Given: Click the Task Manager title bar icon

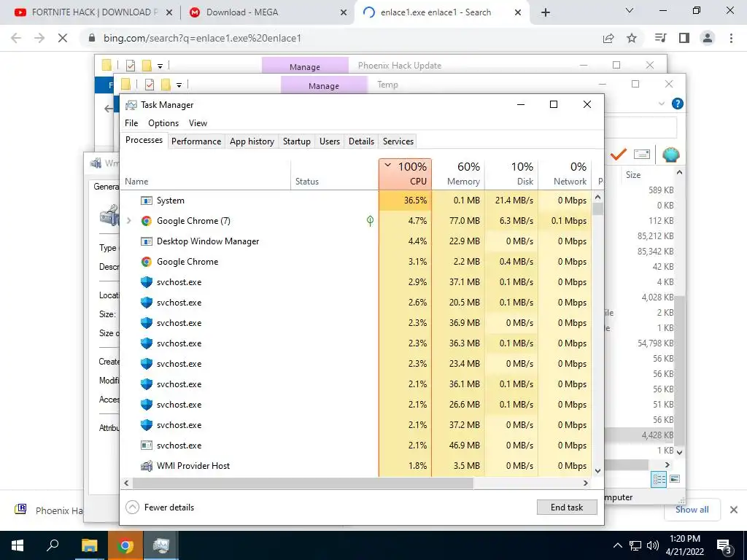Looking at the screenshot, I should [131, 105].
